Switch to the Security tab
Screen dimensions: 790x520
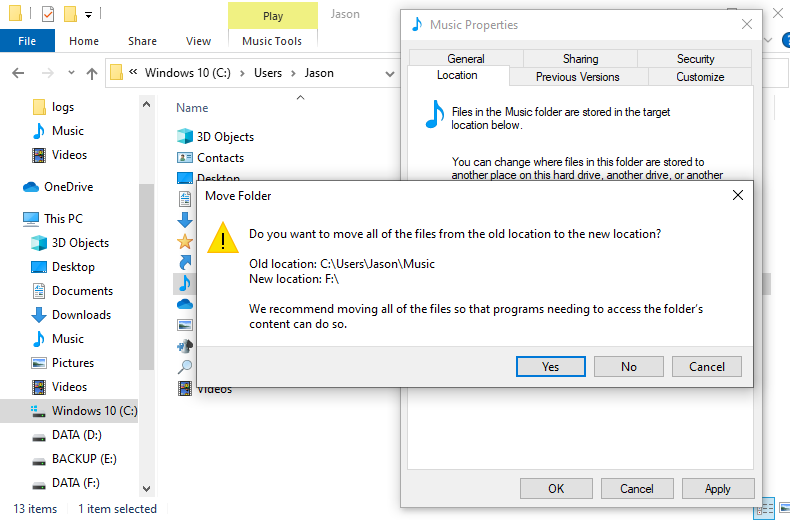[x=695, y=58]
